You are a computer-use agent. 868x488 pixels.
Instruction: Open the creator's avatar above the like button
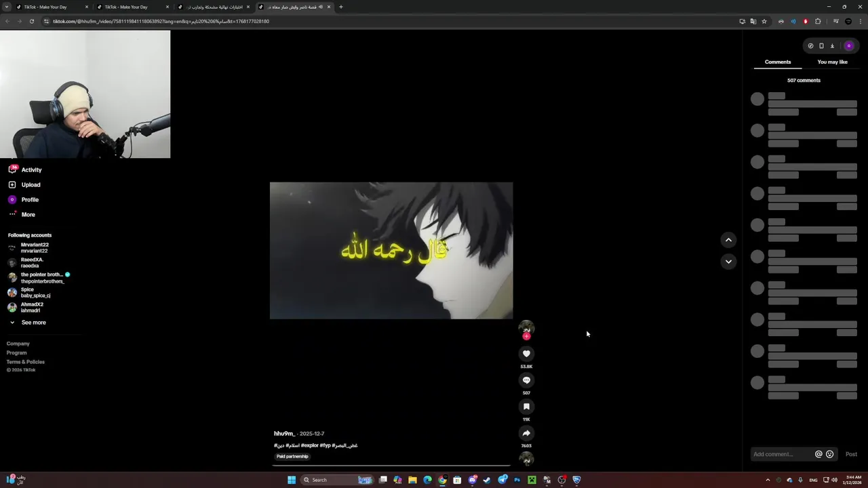pyautogui.click(x=526, y=328)
